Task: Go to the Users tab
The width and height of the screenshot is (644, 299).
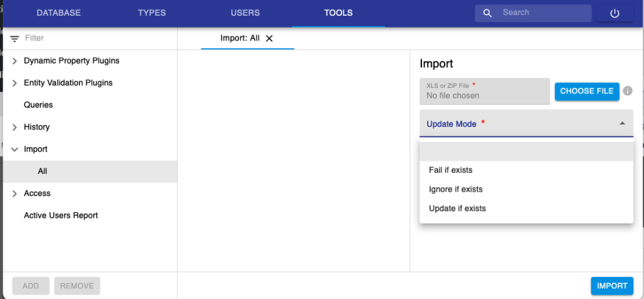Action: (245, 13)
